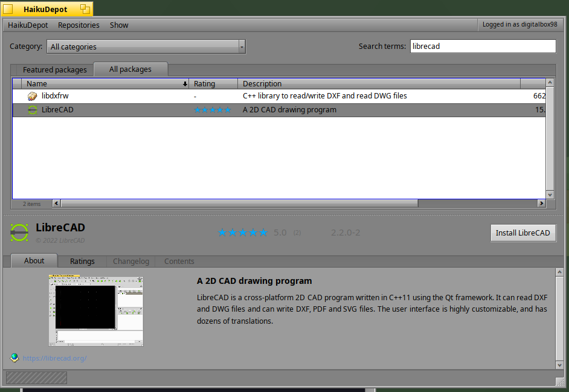Click the Install LibreCAD button
The image size is (569, 392).
coord(523,233)
